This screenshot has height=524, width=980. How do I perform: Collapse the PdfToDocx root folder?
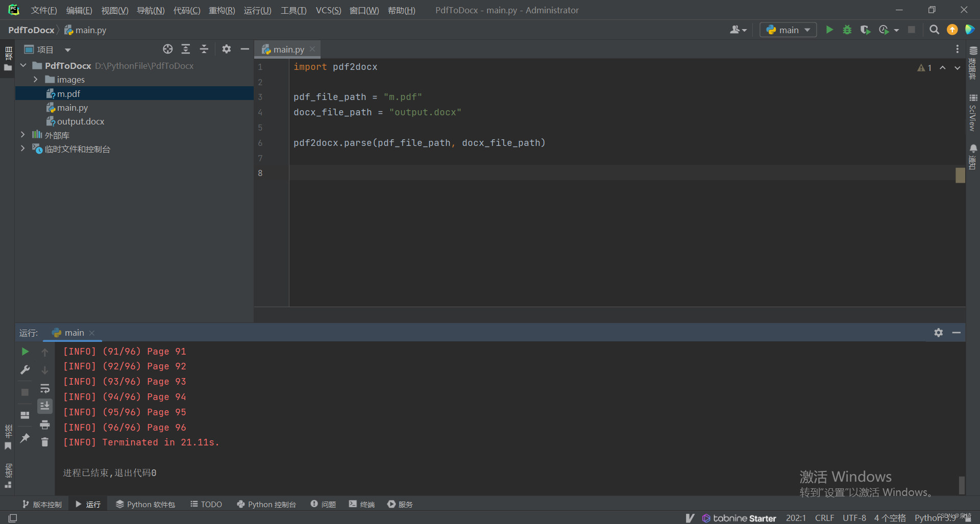23,65
